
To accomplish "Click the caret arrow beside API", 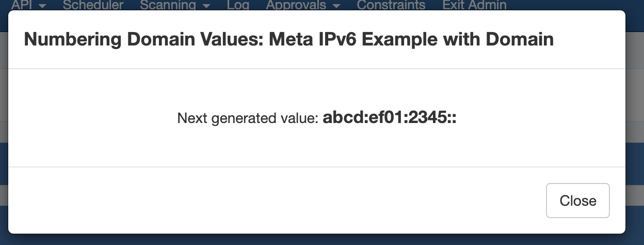I will point(42,6).
